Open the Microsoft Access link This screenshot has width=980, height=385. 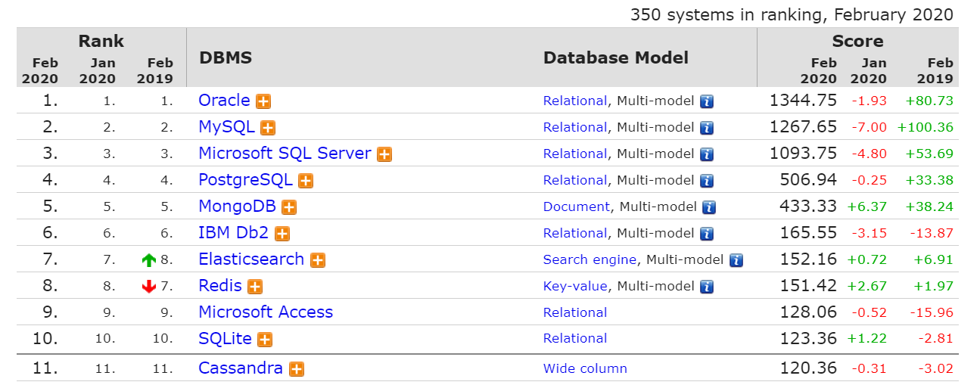(266, 312)
